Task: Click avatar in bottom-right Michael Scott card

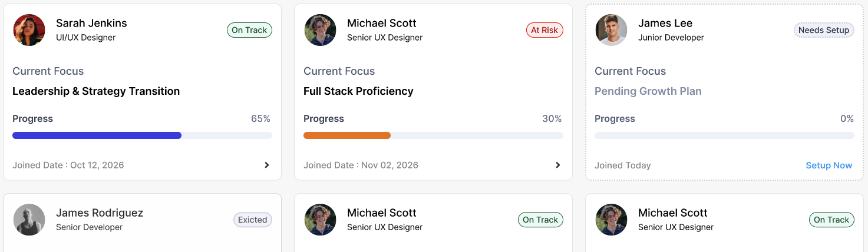Action: [x=612, y=220]
